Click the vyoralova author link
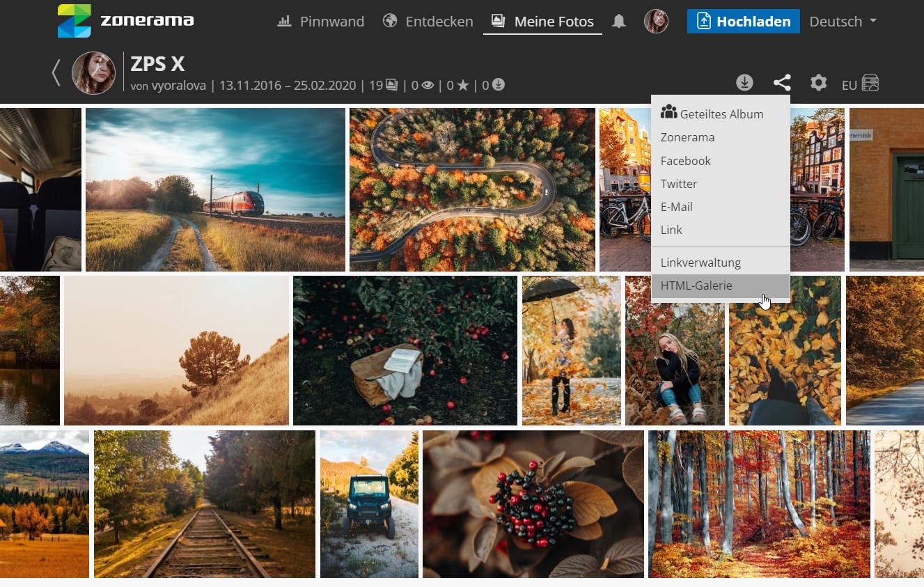The height and width of the screenshot is (587, 924). point(179,86)
